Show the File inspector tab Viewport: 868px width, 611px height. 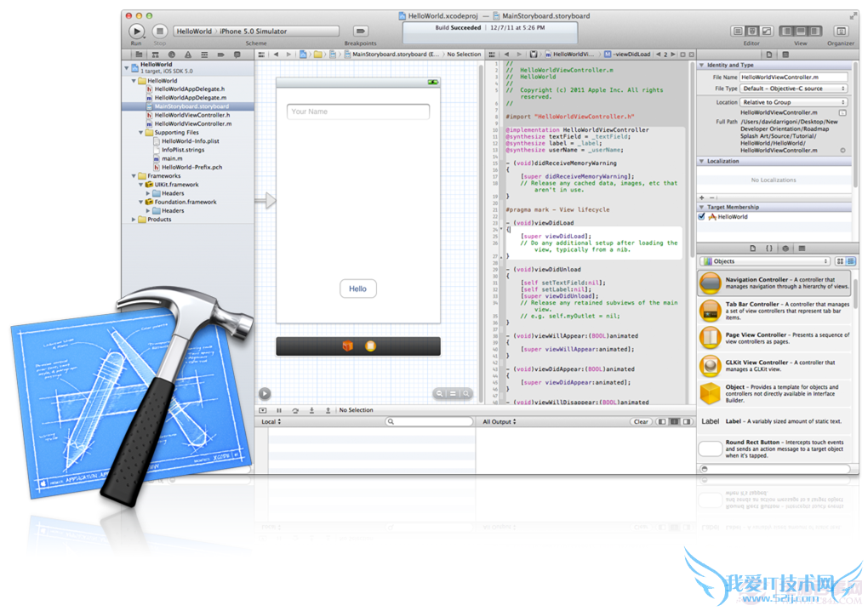pos(769,54)
